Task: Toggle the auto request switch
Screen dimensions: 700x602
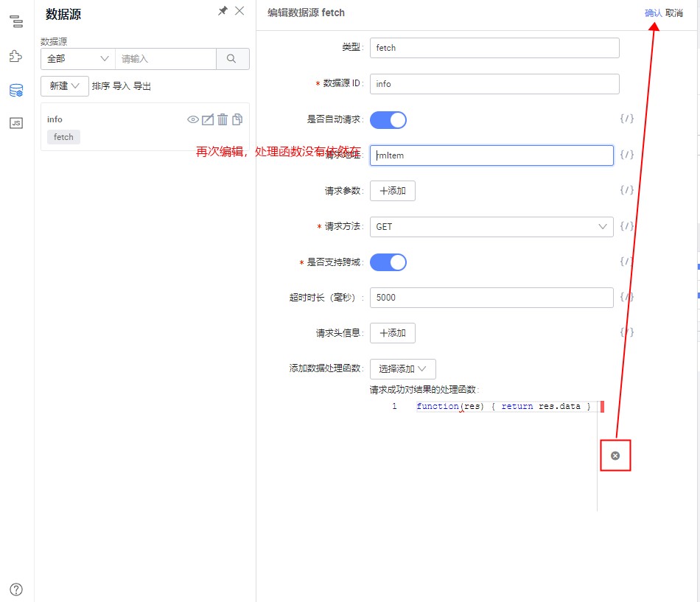Action: pos(388,120)
